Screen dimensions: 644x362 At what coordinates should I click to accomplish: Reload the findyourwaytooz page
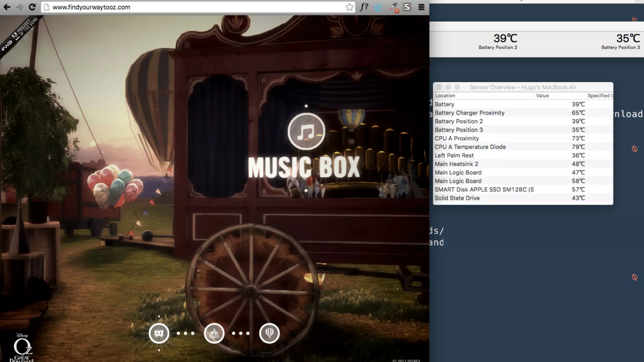pos(32,7)
